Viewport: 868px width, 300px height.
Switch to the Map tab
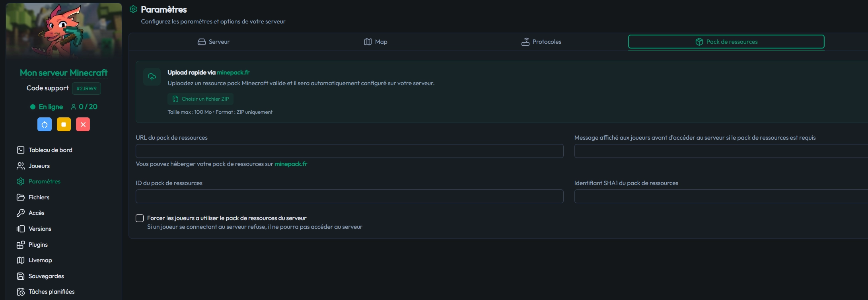(x=376, y=42)
